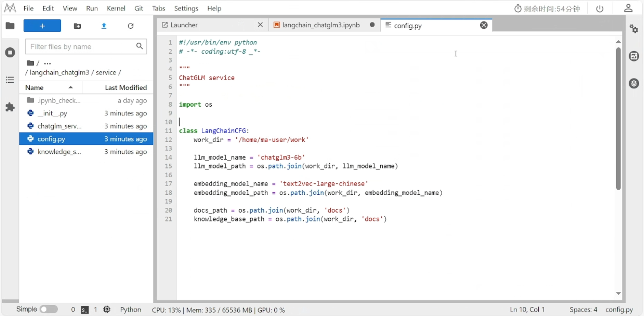Navigate to langchain_chatglm3 breadcrumb folder
644x316 pixels.
[59, 73]
